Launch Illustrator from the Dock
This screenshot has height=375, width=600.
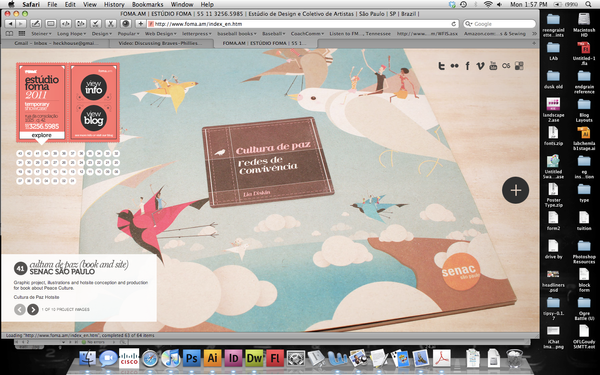[212, 359]
